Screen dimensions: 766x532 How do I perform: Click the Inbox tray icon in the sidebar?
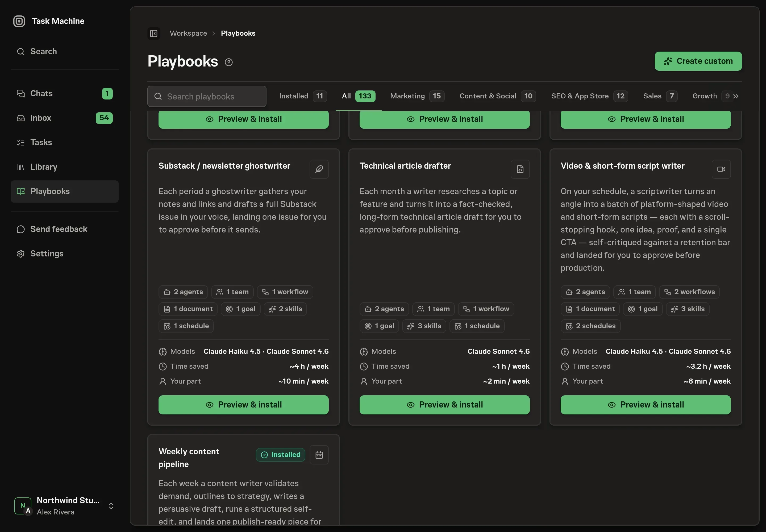coord(21,118)
